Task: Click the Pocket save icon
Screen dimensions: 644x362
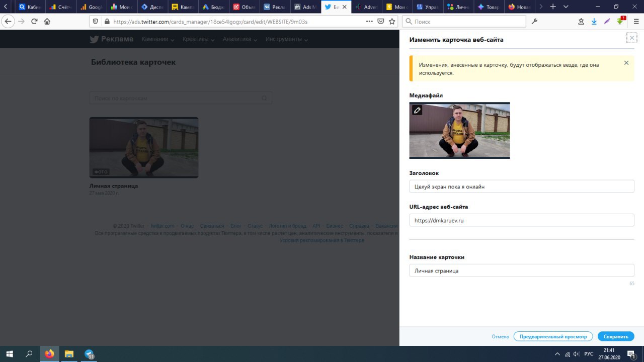Action: [x=381, y=22]
